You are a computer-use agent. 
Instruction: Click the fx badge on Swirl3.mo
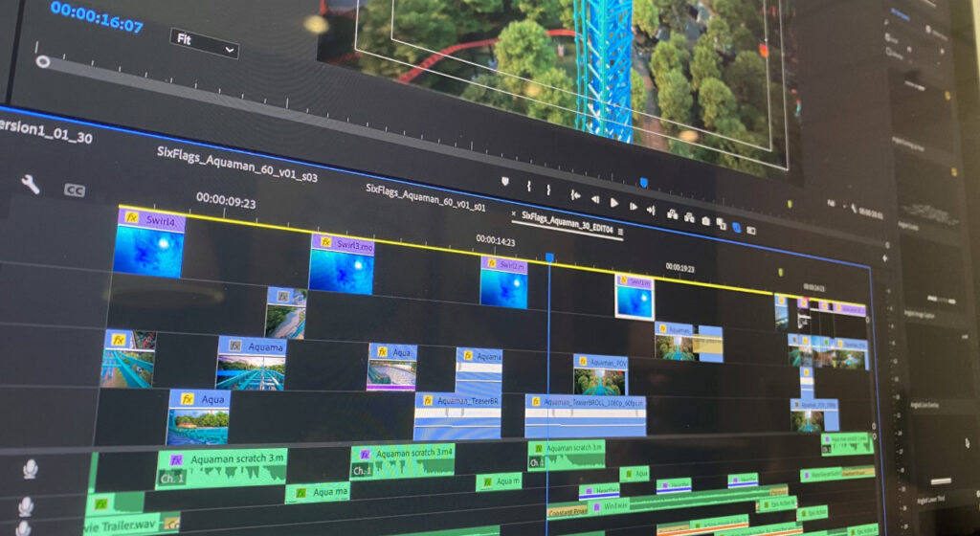pyautogui.click(x=325, y=242)
